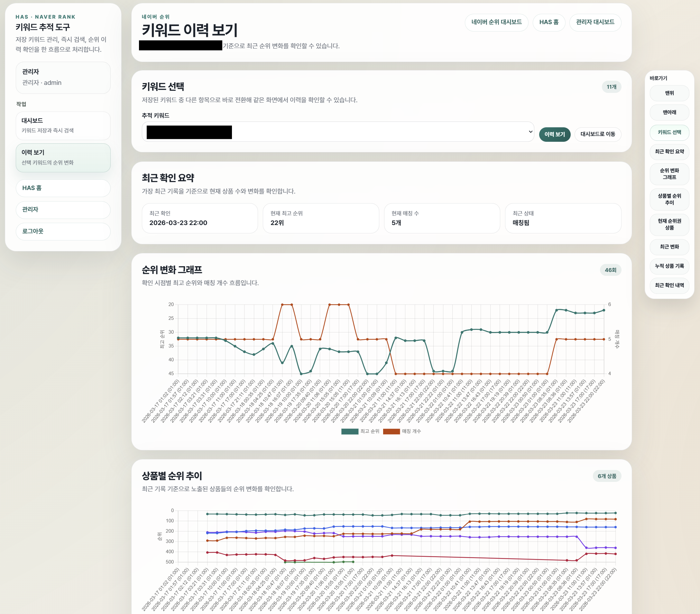Viewport: 700px width, 614px height.
Task: Toggle 매칭 개수 legend swatch
Action: (391, 431)
